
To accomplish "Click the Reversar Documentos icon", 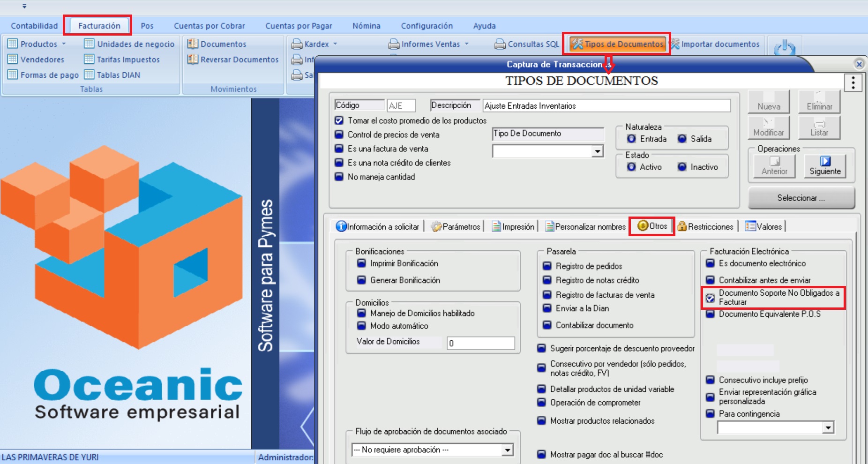I will tap(192, 60).
